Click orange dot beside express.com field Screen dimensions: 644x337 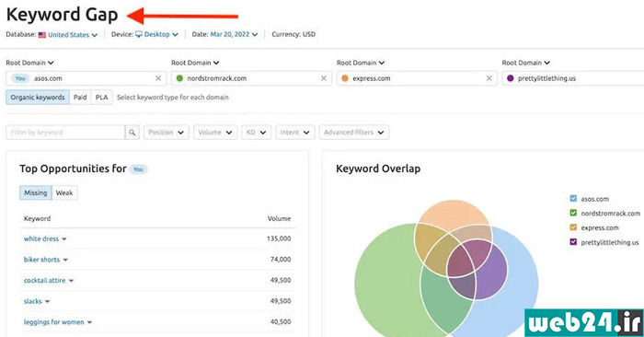[x=345, y=78]
